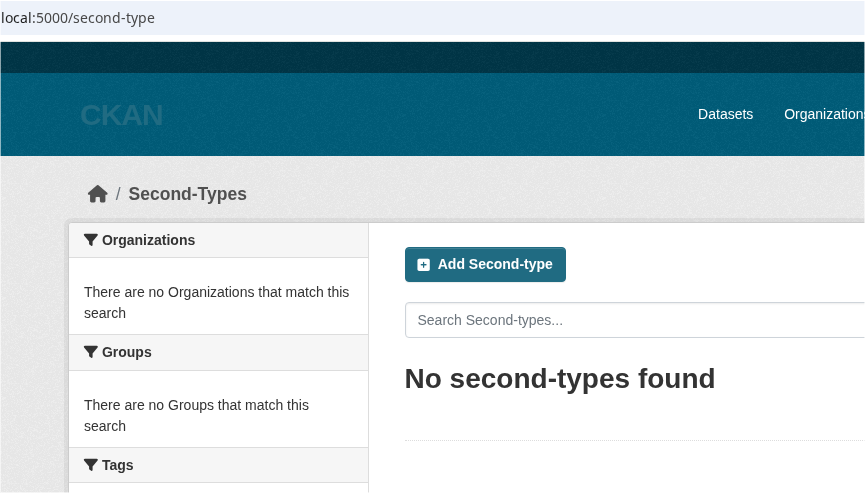Click the browser address bar URL

[78, 18]
